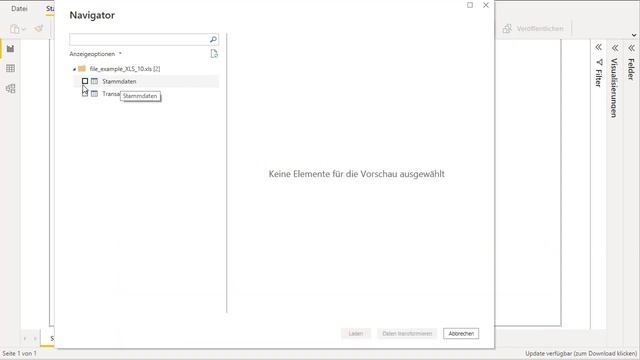Click the Veröffentlichen button label

pos(540,29)
